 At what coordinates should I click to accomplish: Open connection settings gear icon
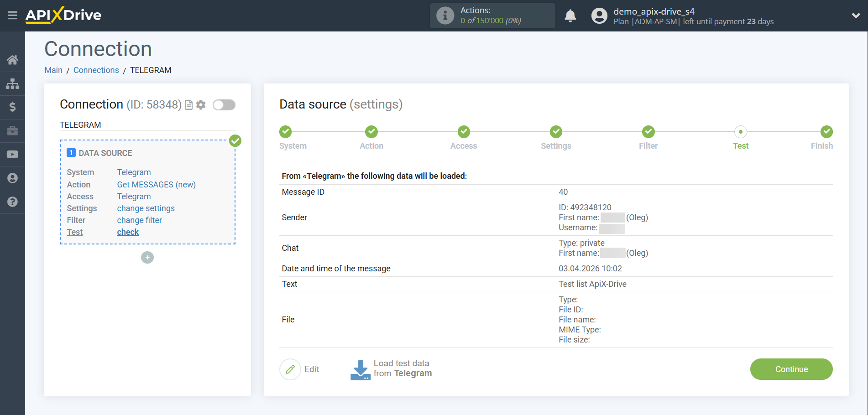pos(201,105)
